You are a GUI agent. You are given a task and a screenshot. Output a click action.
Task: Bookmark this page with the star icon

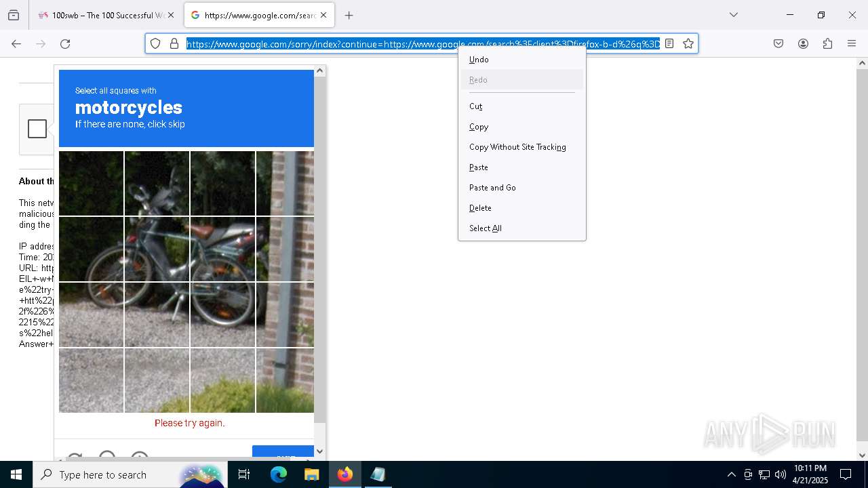click(x=688, y=43)
